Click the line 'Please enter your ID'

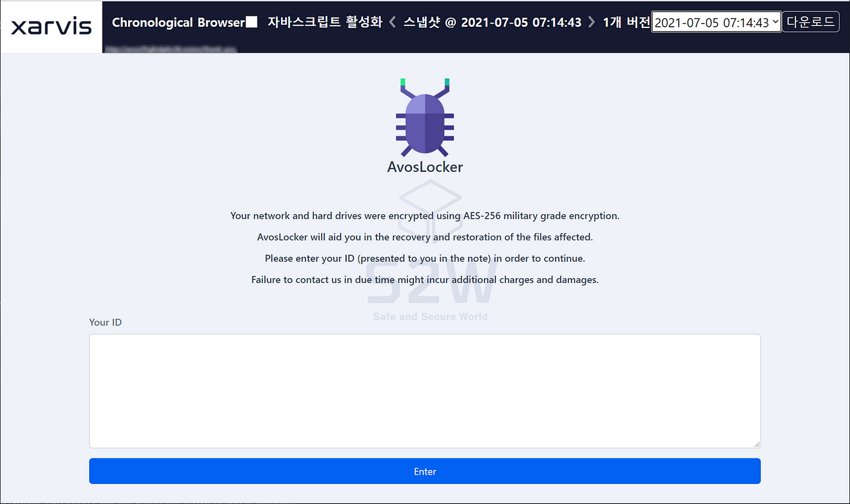[x=425, y=258]
